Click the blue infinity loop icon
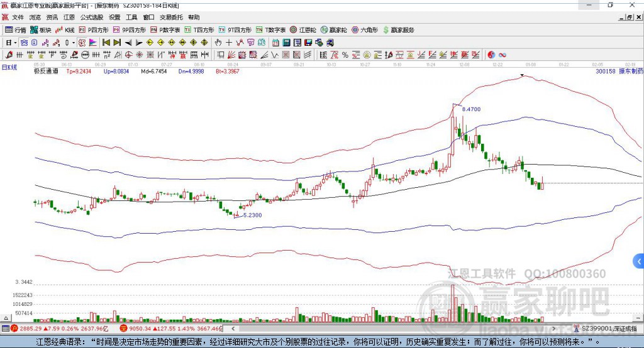644x348 pixels. (502, 55)
